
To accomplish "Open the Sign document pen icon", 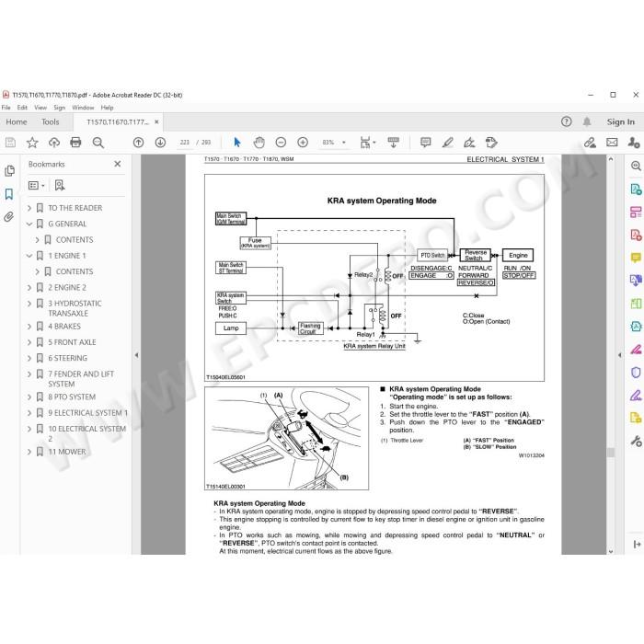I will coord(469,143).
